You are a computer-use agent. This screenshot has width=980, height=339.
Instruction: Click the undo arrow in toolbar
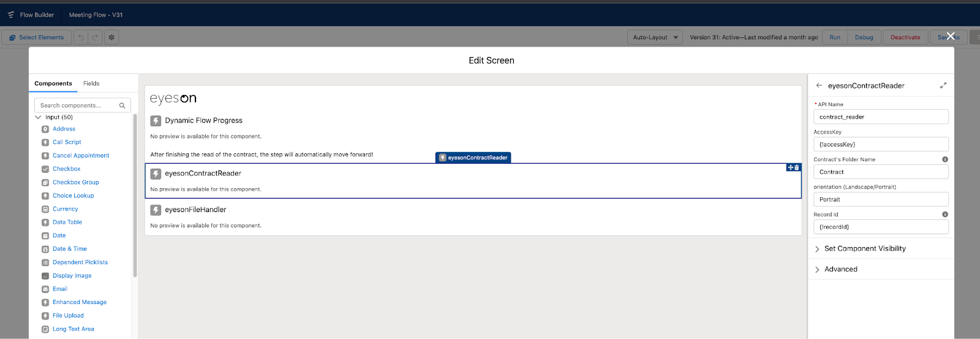click(x=81, y=37)
